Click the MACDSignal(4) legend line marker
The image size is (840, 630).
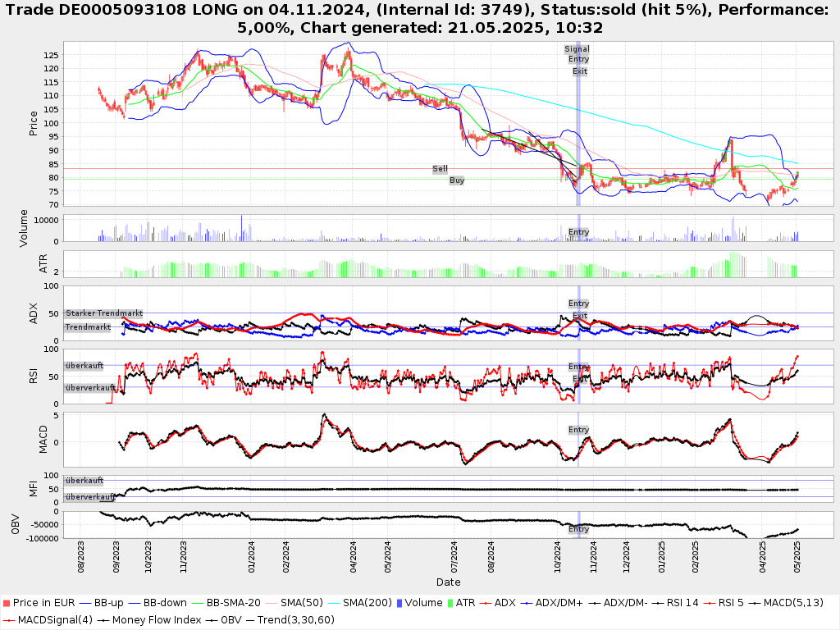click(8, 620)
